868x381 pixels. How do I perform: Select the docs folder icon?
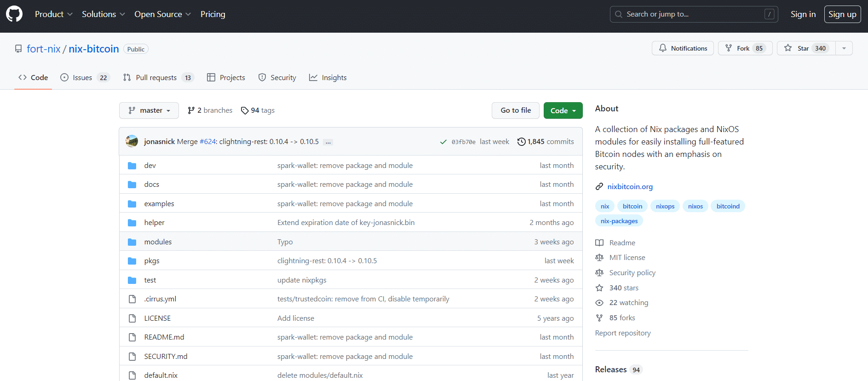132,185
